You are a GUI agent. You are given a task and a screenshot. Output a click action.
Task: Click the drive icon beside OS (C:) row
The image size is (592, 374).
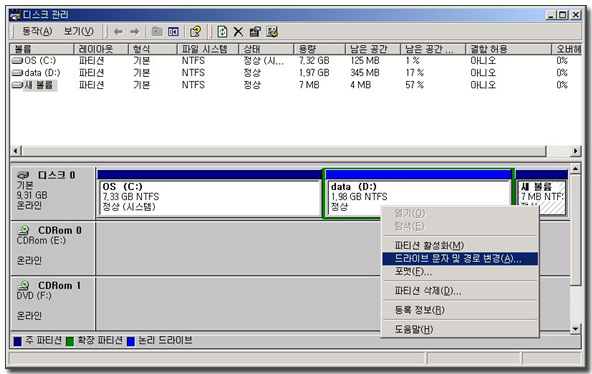(x=17, y=60)
